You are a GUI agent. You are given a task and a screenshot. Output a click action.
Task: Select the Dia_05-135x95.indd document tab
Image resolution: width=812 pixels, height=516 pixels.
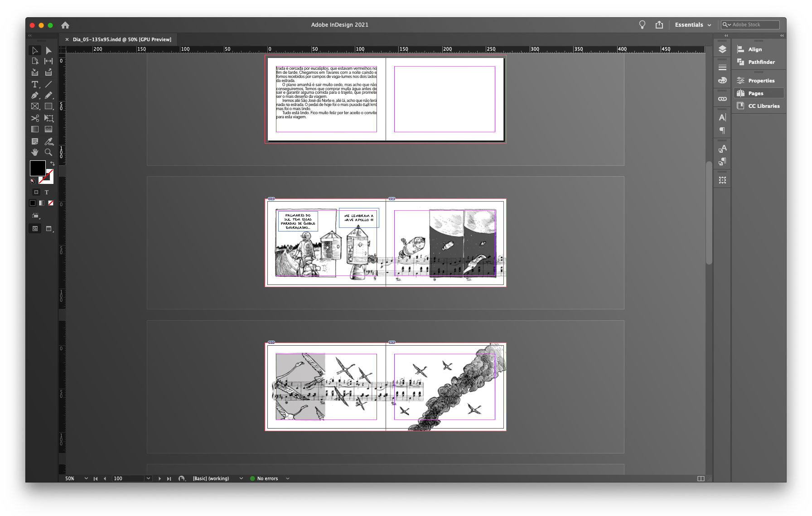tap(122, 39)
